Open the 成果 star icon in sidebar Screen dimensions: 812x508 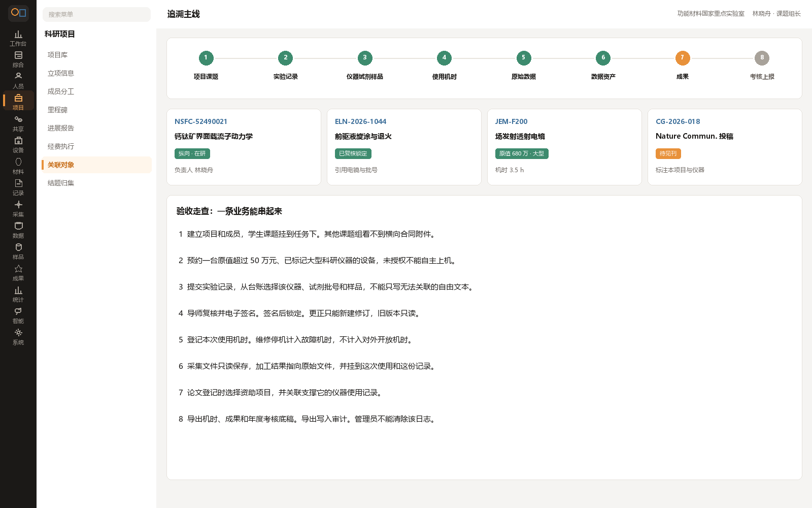18,273
